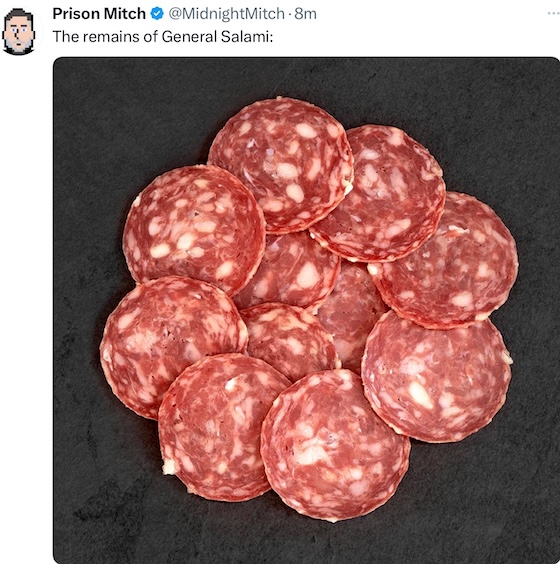Image resolution: width=560 pixels, height=564 pixels.
Task: Click the far-left middle salami slice
Action: [173, 345]
